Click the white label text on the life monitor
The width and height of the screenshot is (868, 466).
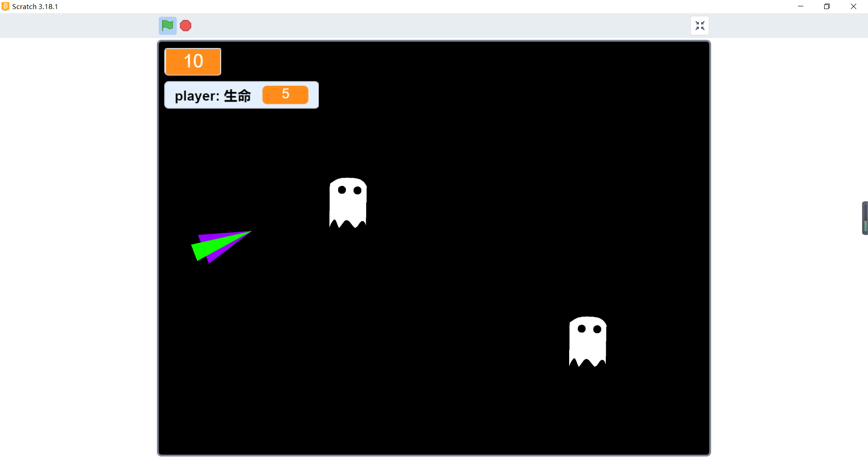pyautogui.click(x=212, y=95)
